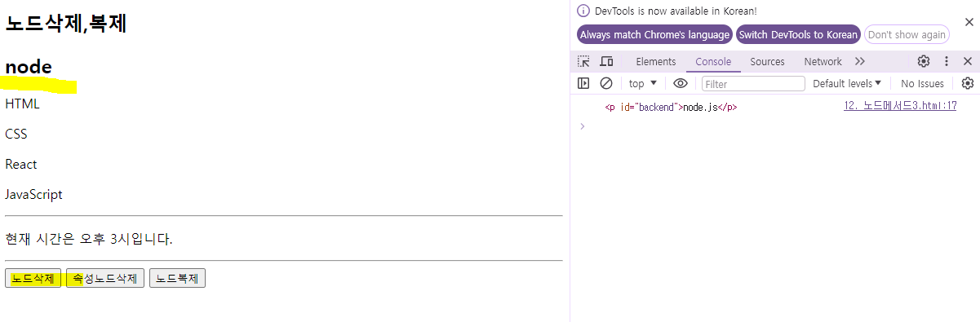The width and height of the screenshot is (980, 322).
Task: Toggle the device toolbar icon
Action: point(606,61)
